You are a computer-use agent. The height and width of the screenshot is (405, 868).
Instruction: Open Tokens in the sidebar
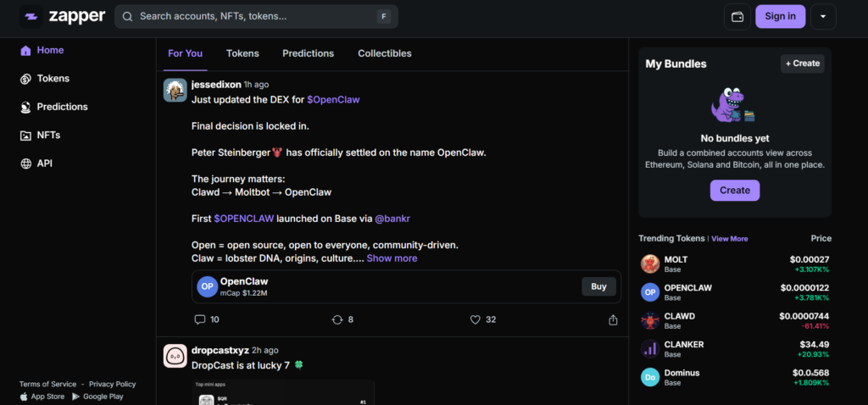point(53,79)
